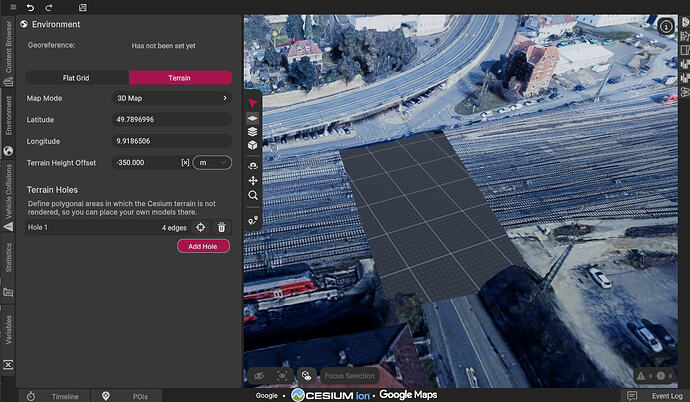Open the hamburger menu icon
The image size is (690, 402).
click(x=13, y=7)
